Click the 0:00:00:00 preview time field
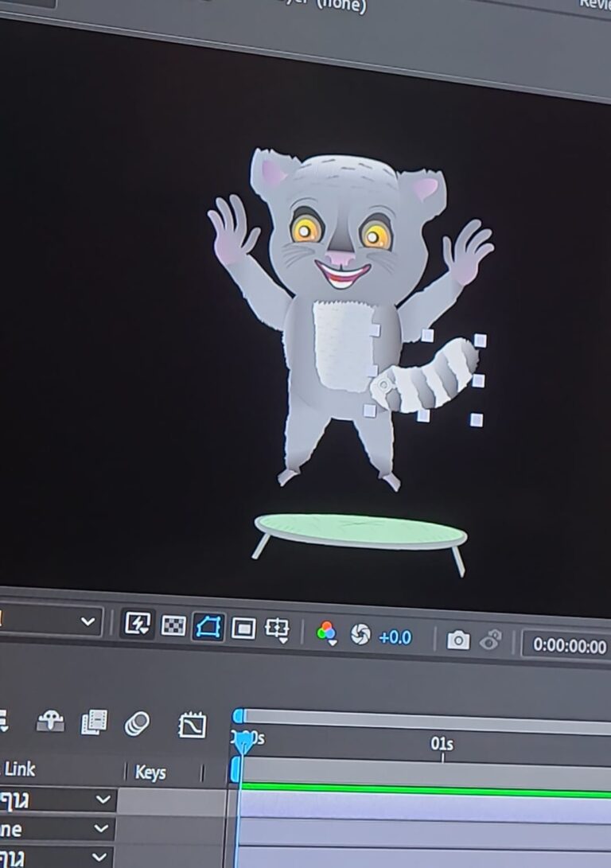Viewport: 611px width, 868px height. coord(568,645)
